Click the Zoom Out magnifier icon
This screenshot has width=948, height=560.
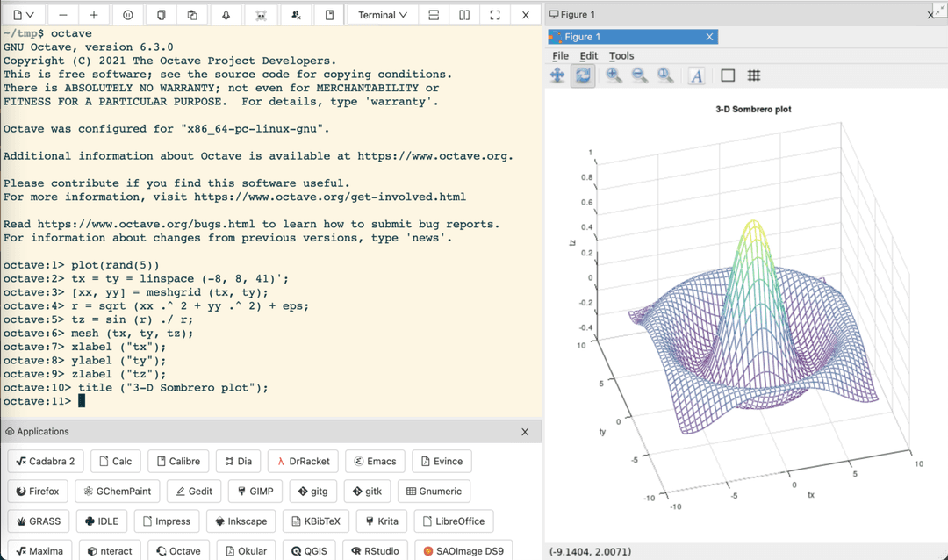[x=640, y=76]
